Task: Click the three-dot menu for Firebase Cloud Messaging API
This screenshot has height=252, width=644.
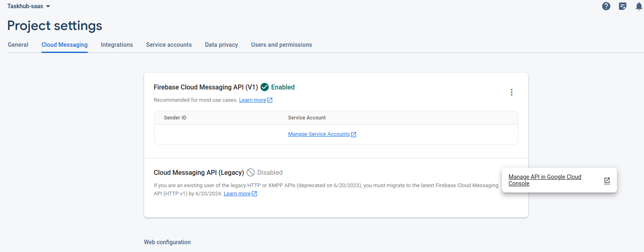Action: [x=511, y=92]
